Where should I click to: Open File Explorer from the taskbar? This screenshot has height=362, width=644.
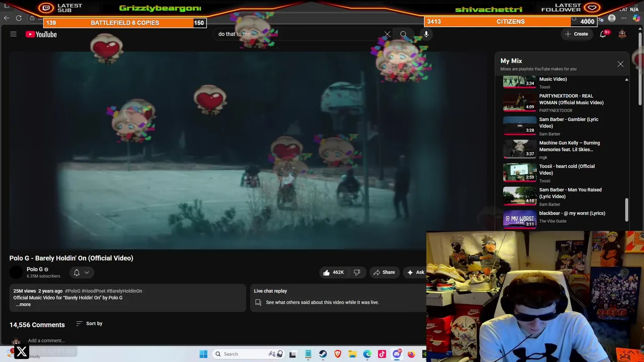point(352,354)
